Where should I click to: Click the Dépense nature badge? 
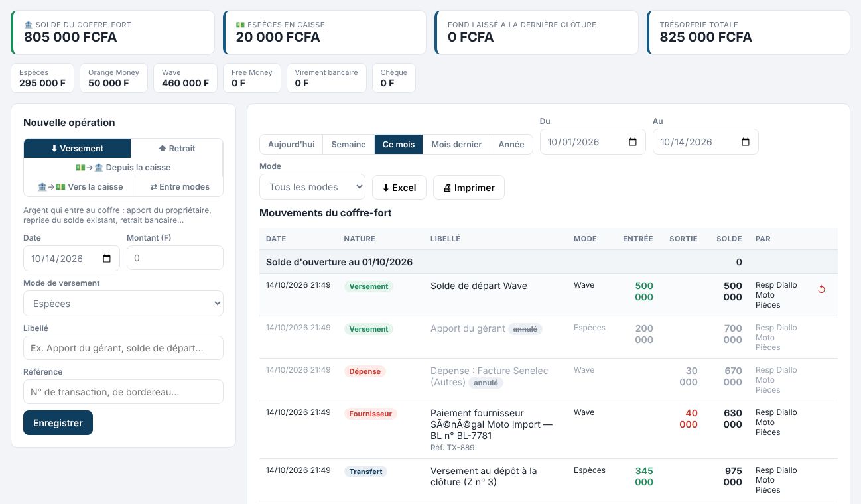coord(365,371)
